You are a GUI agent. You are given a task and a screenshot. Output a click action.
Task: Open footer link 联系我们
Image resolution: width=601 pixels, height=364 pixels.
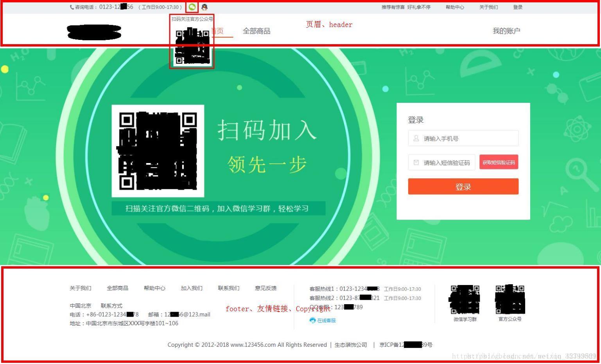pos(229,288)
